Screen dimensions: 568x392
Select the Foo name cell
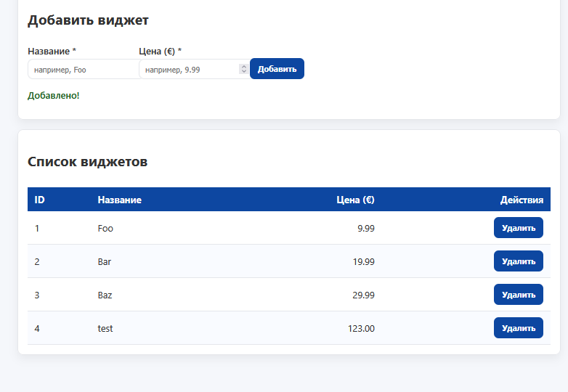[x=105, y=229]
